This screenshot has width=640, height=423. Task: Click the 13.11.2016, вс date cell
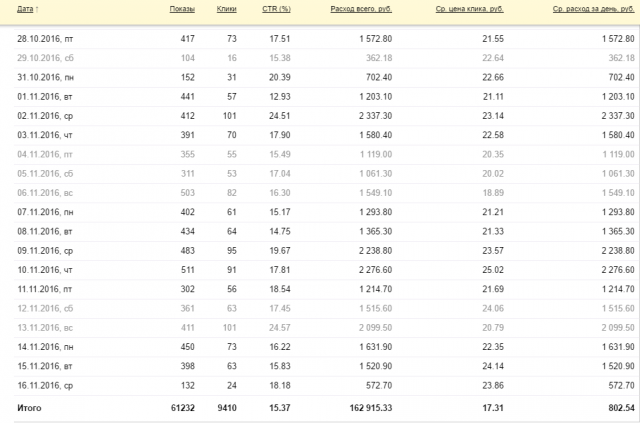click(45, 327)
